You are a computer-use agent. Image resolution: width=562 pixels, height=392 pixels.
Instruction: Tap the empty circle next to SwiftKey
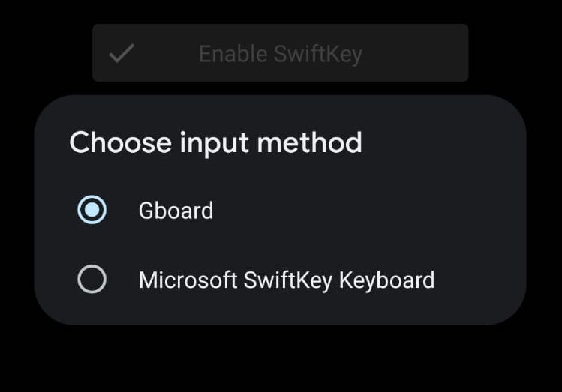coord(92,280)
